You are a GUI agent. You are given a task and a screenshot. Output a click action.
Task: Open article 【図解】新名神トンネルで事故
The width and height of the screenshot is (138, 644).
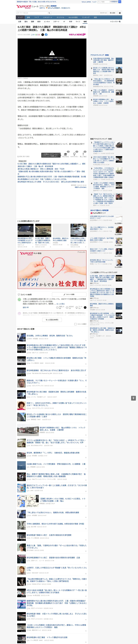pos(63,500)
